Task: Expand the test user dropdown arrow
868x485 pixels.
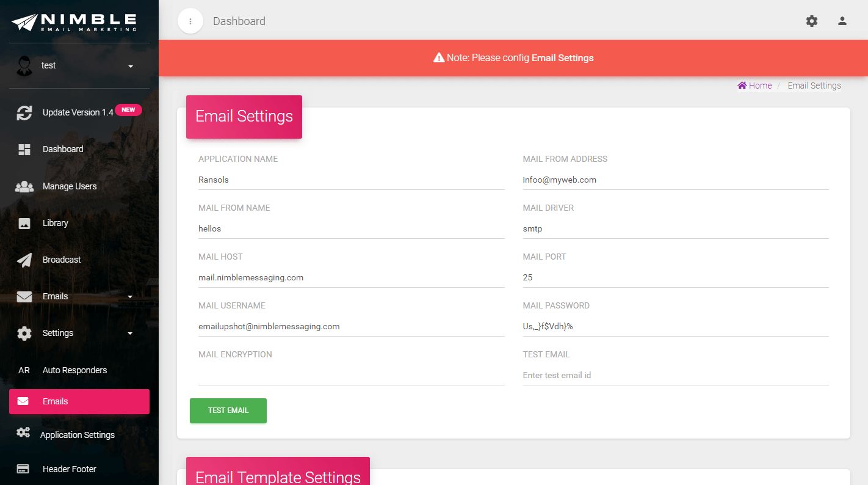Action: pos(131,66)
